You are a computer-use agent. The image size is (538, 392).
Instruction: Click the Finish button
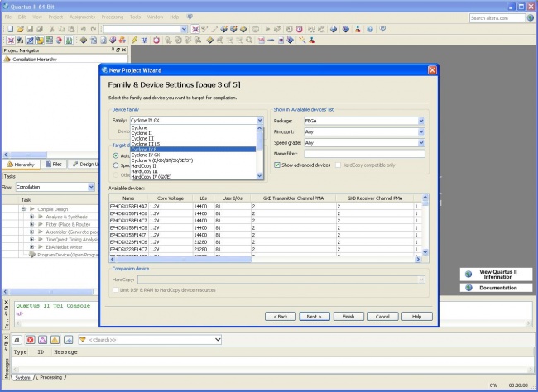[348, 317]
